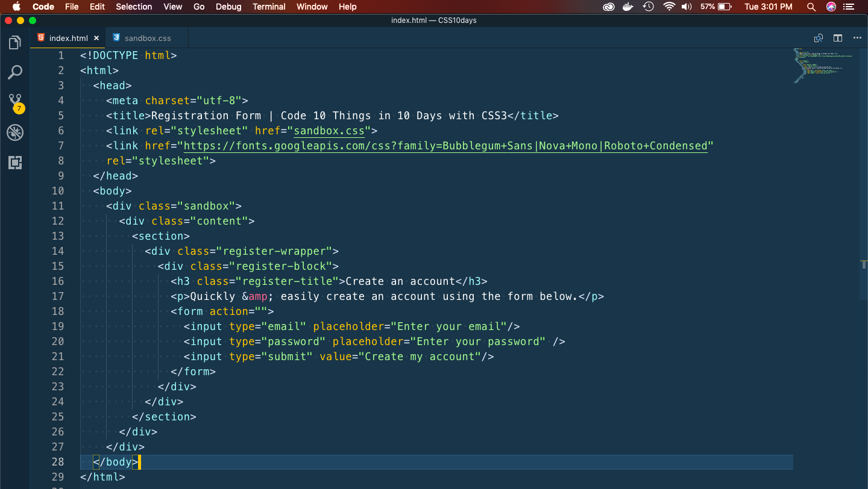Click the 'content' class value on line 12
The width and height of the screenshot is (868, 489).
(219, 221)
